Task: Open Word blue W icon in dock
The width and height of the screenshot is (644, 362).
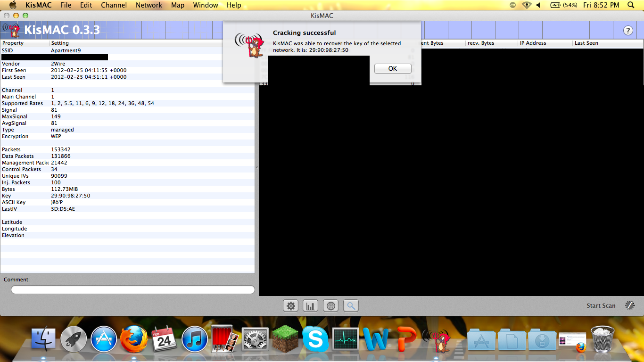Action: click(x=376, y=339)
